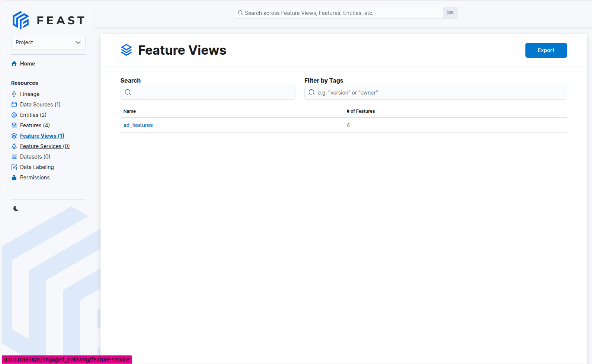
Task: Click the Data Labeling pencil icon
Action: tap(14, 167)
